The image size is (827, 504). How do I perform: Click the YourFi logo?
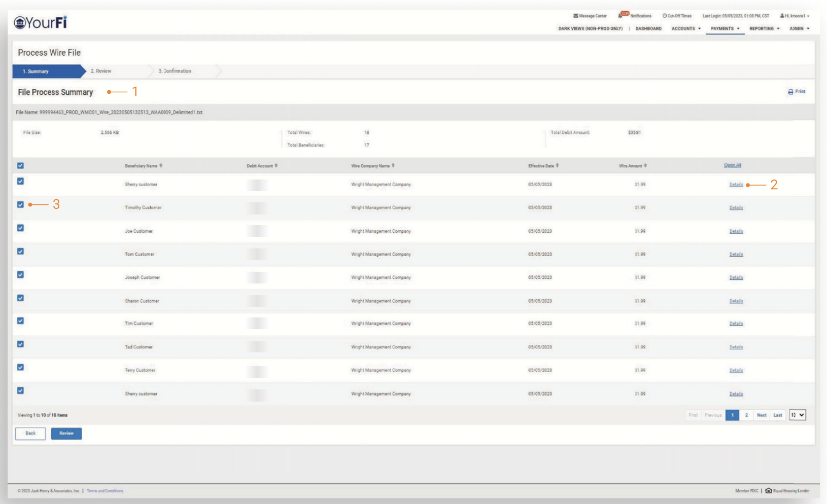41,22
